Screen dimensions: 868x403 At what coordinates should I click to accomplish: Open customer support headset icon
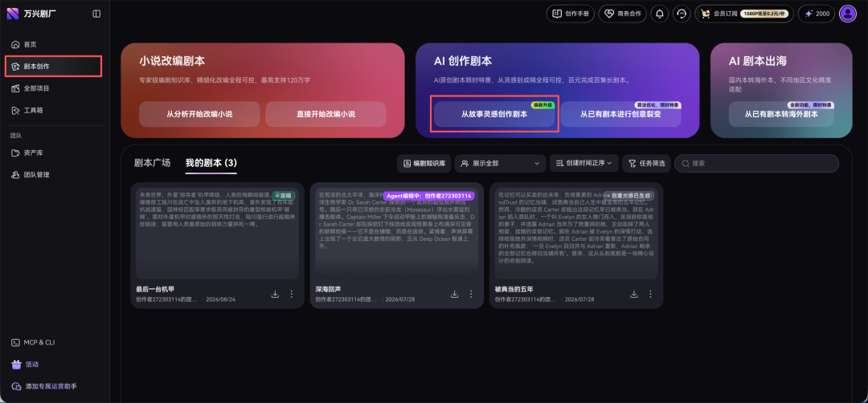(682, 14)
